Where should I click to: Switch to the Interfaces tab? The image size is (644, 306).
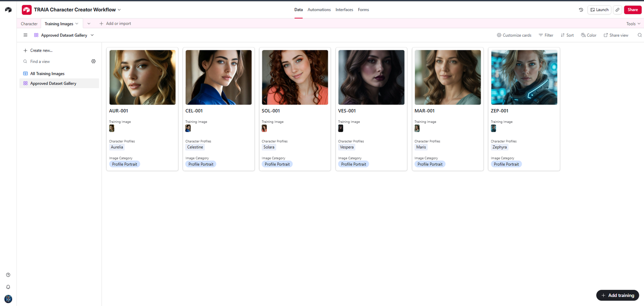(344, 10)
